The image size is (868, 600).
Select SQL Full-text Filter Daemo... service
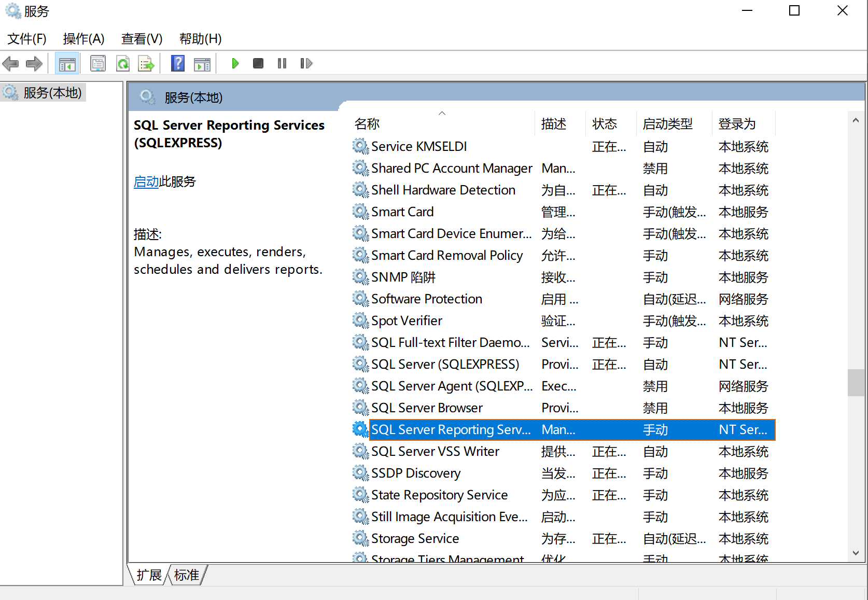click(451, 343)
